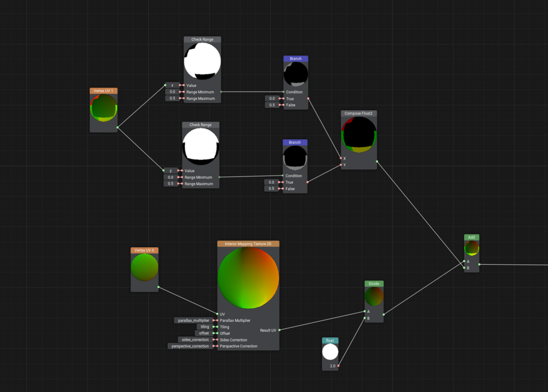Click the Divide node preview sphere
The height and width of the screenshot is (392, 548).
(x=374, y=297)
